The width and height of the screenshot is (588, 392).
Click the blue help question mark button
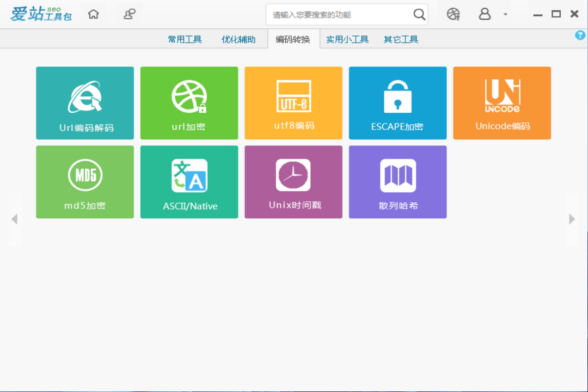pyautogui.click(x=580, y=35)
